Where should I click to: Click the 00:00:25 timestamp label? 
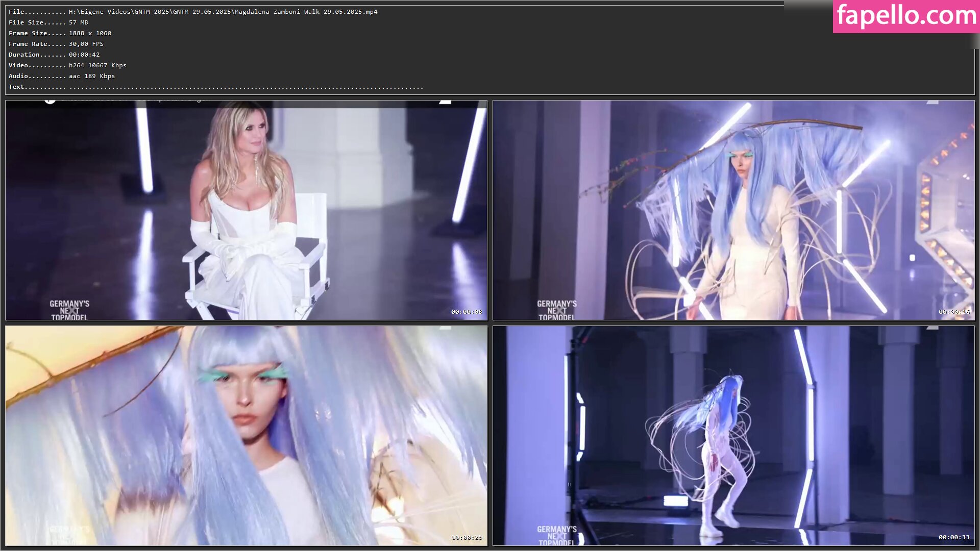point(466,537)
